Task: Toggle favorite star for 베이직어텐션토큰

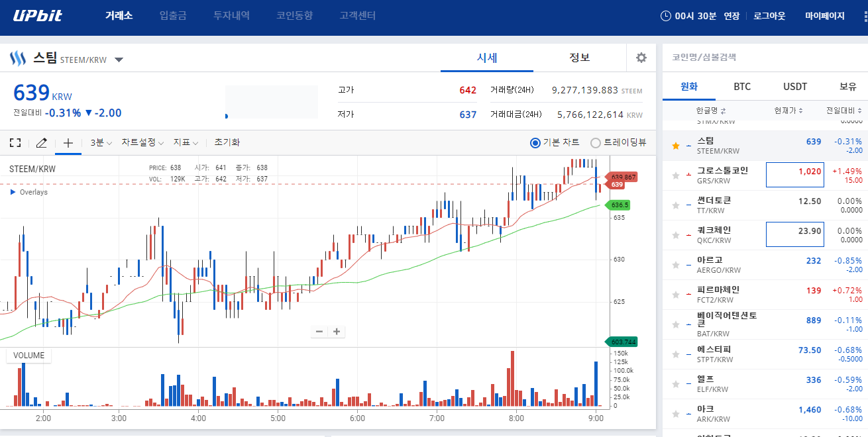Action: click(x=675, y=324)
